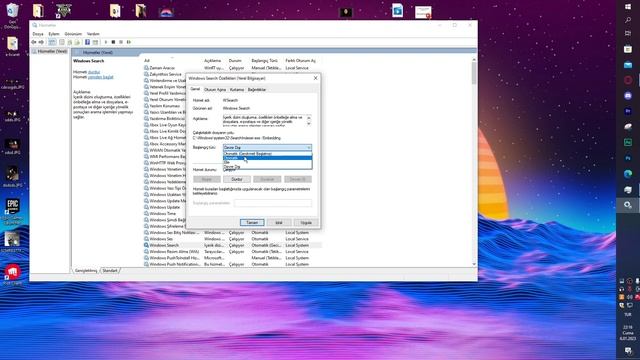
Task: Click the Hizmetler gear icon on taskbar
Action: [x=628, y=205]
